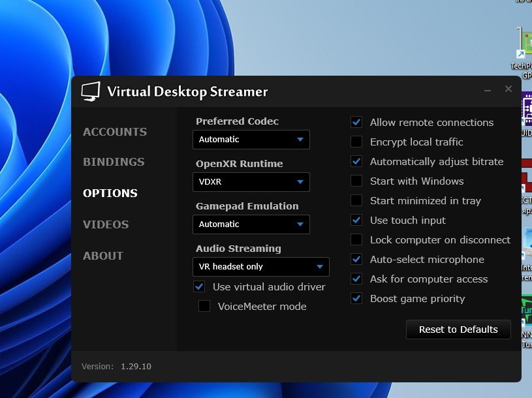Disable Ask for computer access
The width and height of the screenshot is (532, 398).
click(356, 279)
